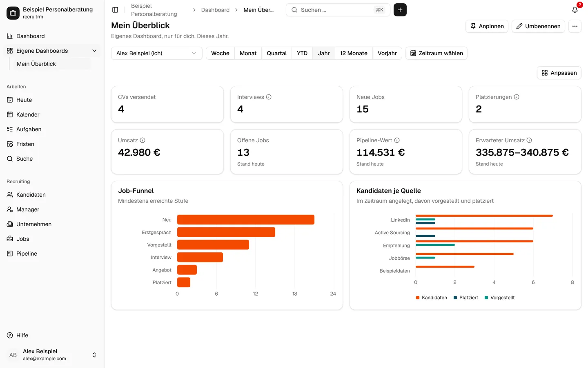Click the Umsatz info icon
This screenshot has height=368, width=588.
coord(143,140)
